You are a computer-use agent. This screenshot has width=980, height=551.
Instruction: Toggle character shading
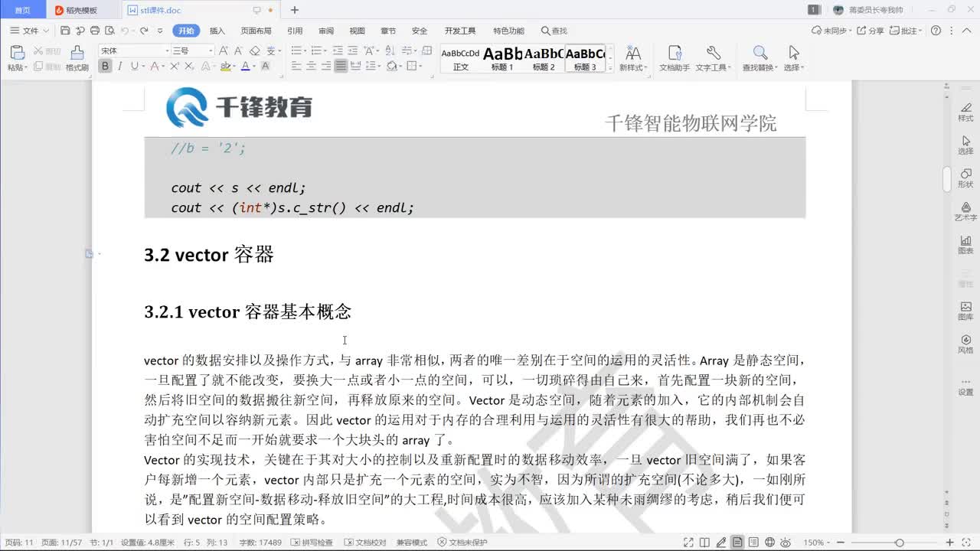click(266, 67)
